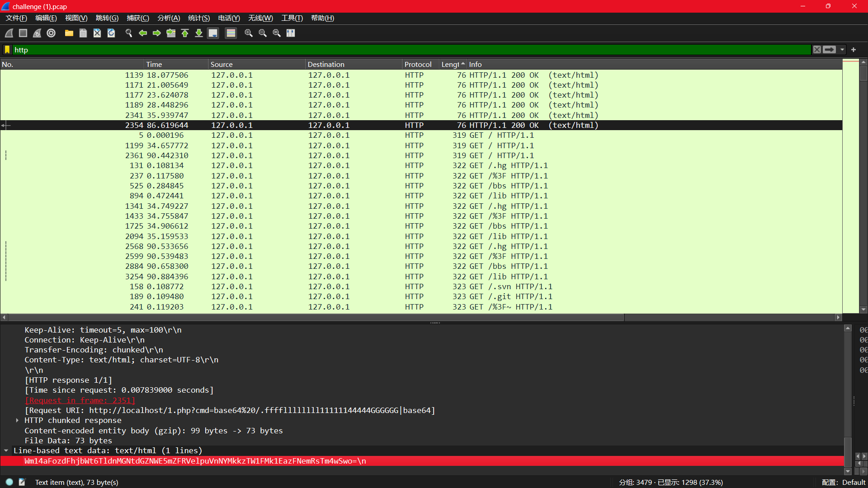The height and width of the screenshot is (488, 868).
Task: Collapse Line-based text data node
Action: (x=6, y=450)
